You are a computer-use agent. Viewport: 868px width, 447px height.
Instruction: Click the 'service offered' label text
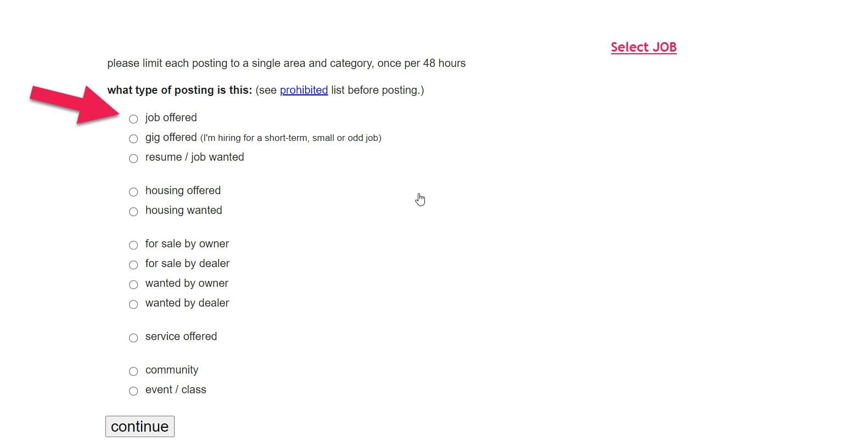coord(181,336)
